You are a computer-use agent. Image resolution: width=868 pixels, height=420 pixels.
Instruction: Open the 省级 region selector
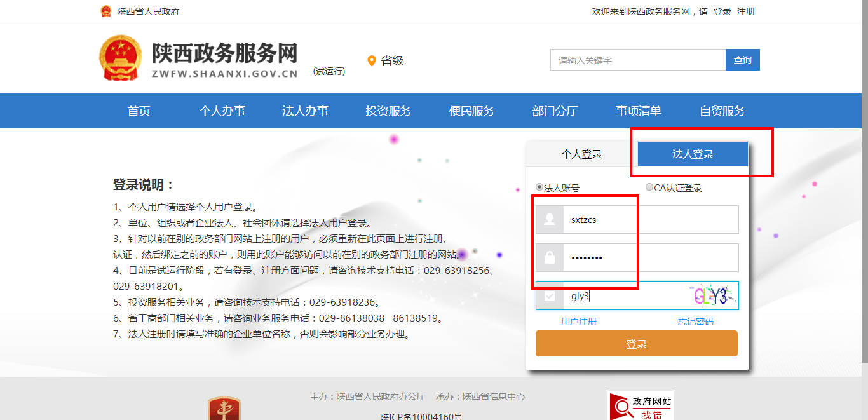coord(392,61)
